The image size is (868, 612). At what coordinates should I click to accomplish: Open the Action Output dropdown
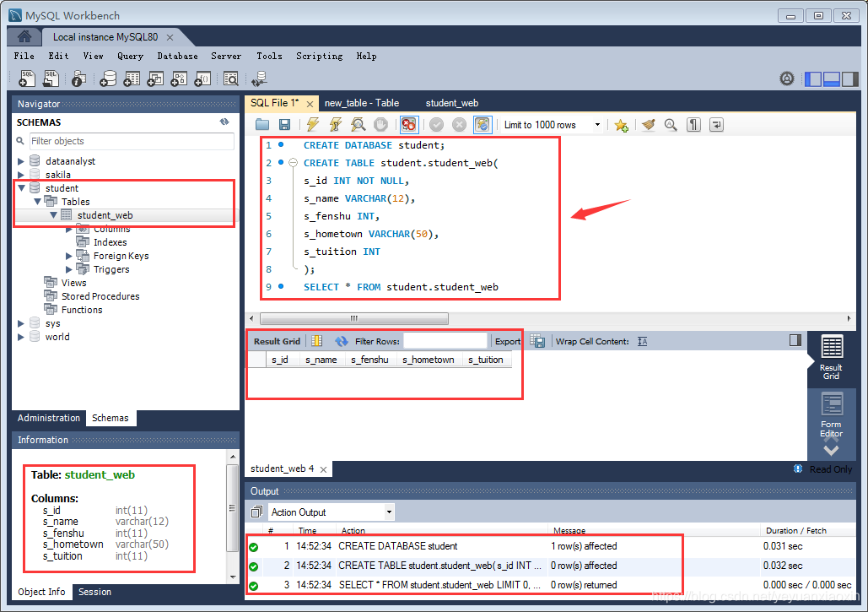point(389,512)
